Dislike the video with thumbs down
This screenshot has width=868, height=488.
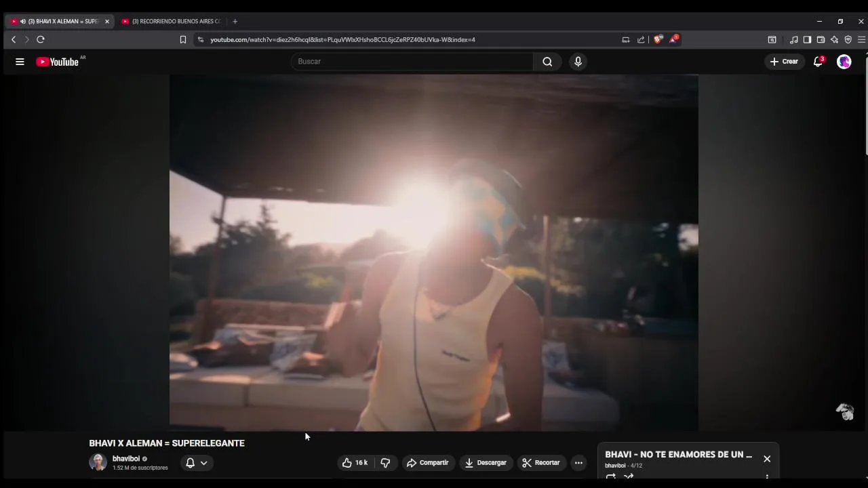(385, 463)
